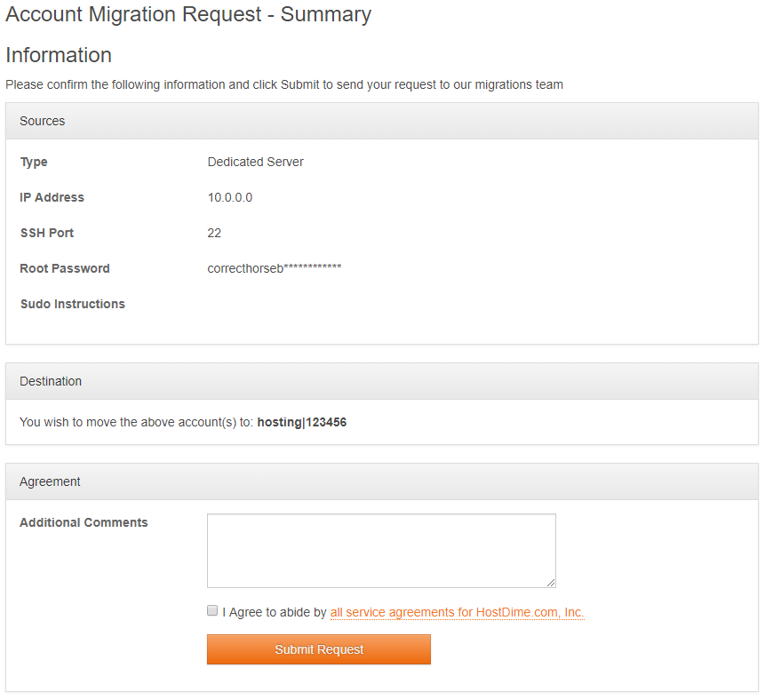Open the HostDime service agreements link
This screenshot has width=765, height=700.
click(457, 612)
